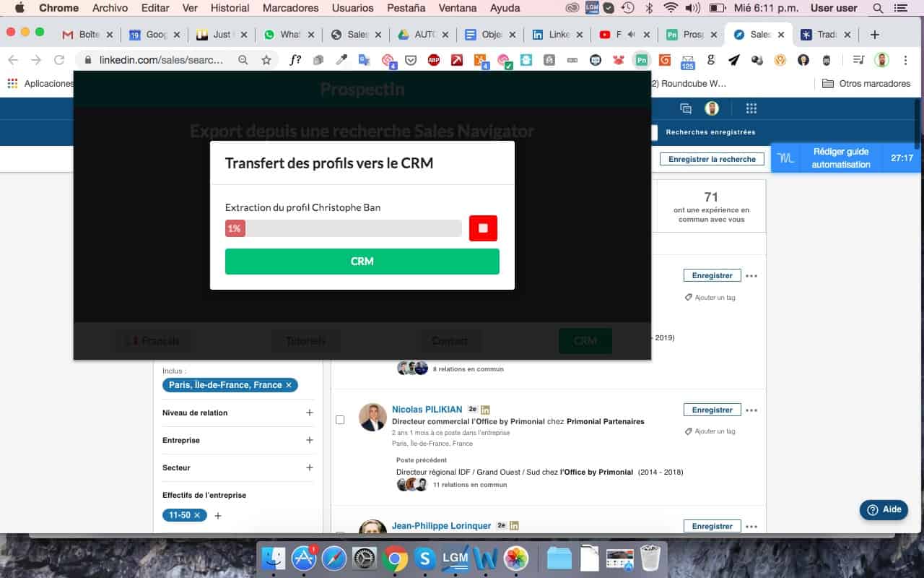Click Ajouter un tag for Nicolas PILIKIAN
924x578 pixels.
pos(710,431)
